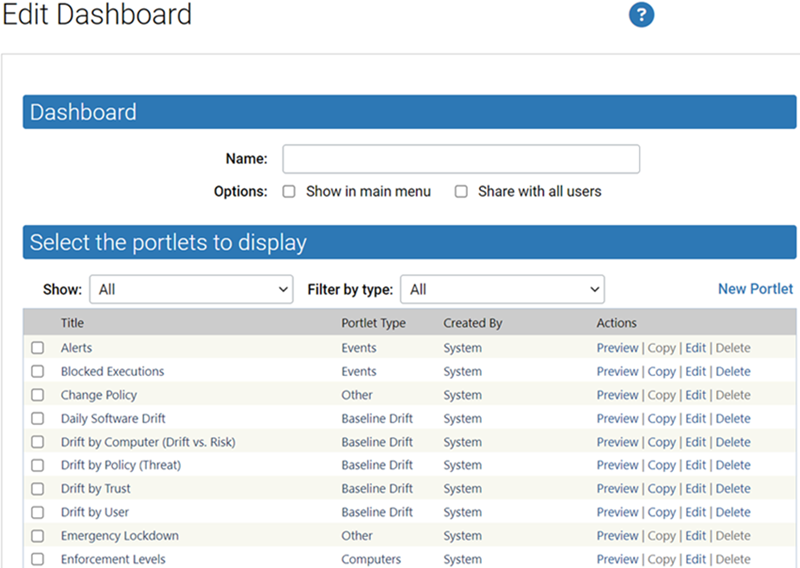800x568 pixels.
Task: Check Drift by Computer (Drift vs. Risk) checkbox
Action: 37,442
